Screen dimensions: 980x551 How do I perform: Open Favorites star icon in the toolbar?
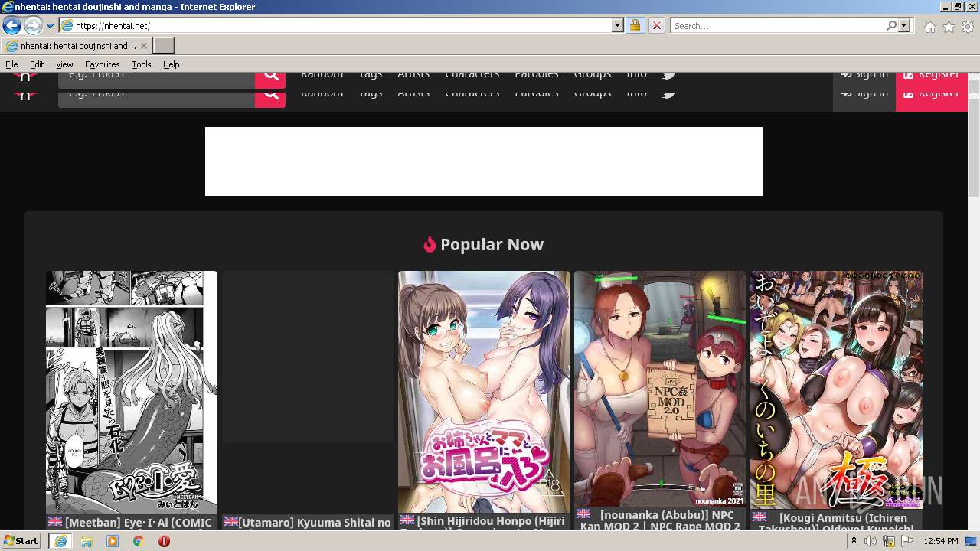(x=949, y=27)
